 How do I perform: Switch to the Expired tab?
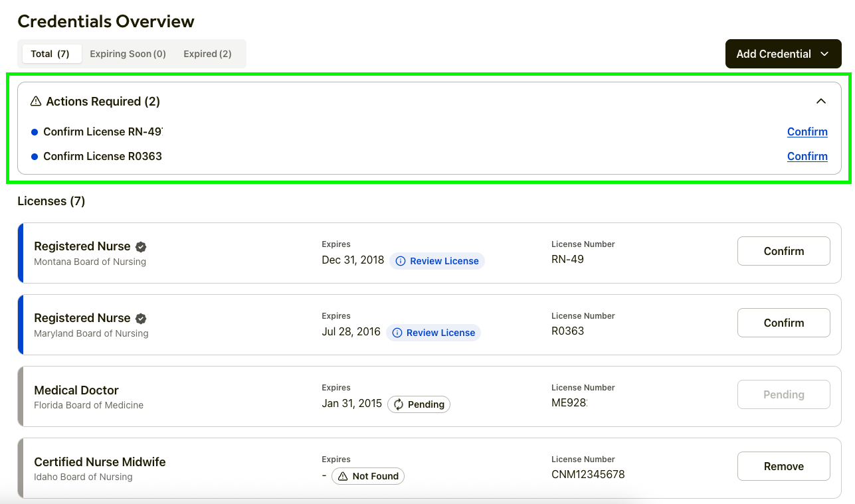click(207, 54)
